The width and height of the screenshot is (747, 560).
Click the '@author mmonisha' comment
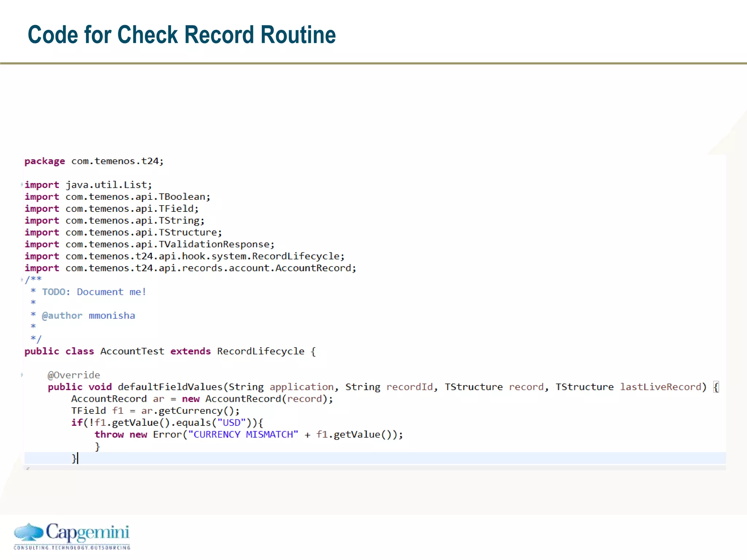click(89, 315)
